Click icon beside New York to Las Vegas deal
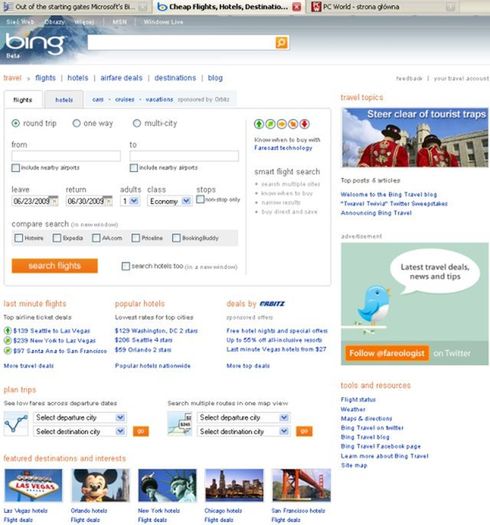Viewport: 490px width, 525px height. (7, 341)
